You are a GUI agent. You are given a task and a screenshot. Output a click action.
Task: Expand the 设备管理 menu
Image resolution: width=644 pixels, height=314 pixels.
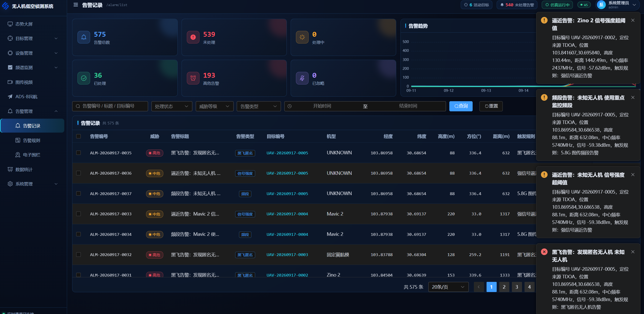33,53
